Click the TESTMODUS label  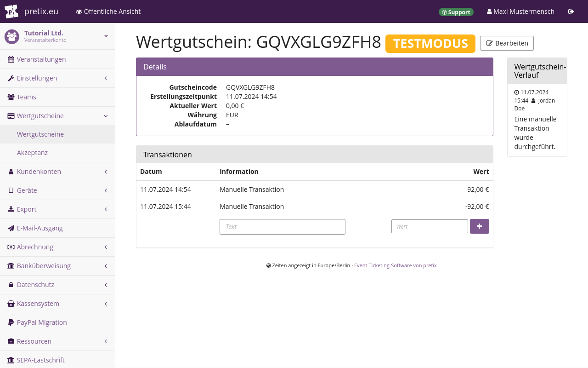(430, 44)
